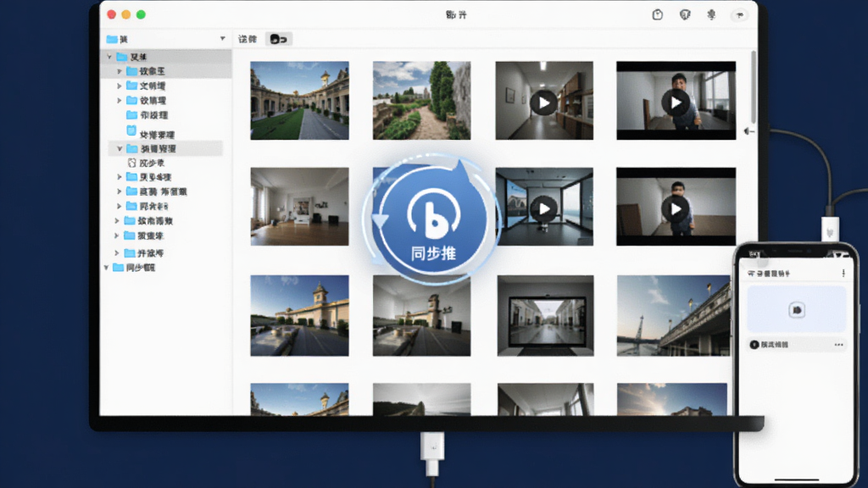Click the rounded button at title bar's far right
This screenshot has height=488, width=868.
click(739, 15)
